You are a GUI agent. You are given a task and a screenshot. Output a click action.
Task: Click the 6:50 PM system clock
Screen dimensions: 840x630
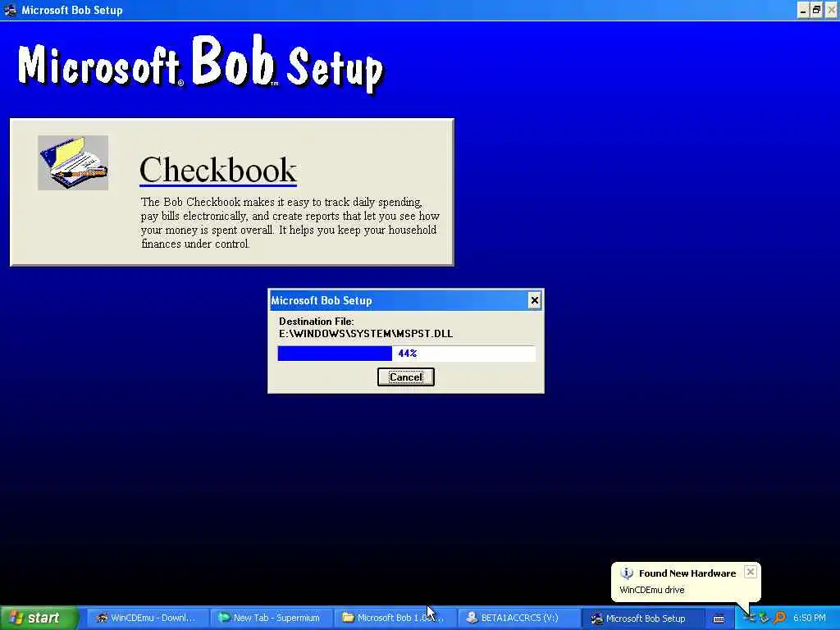pos(810,618)
